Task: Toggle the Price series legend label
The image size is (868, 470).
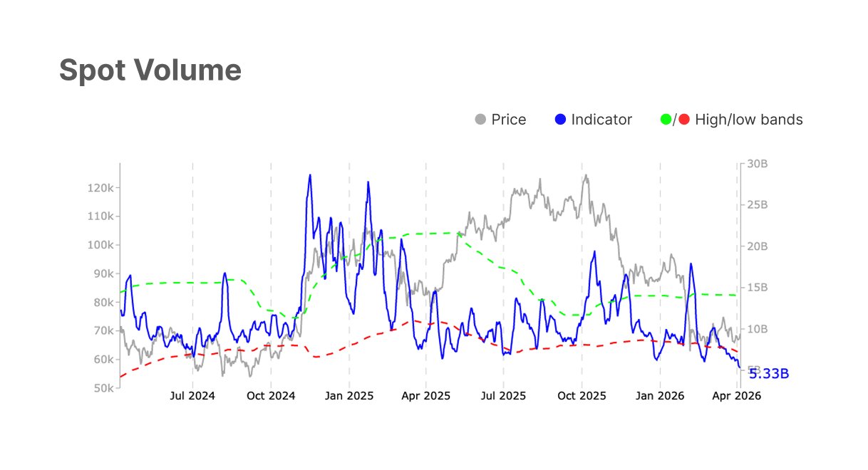Action: coord(508,120)
